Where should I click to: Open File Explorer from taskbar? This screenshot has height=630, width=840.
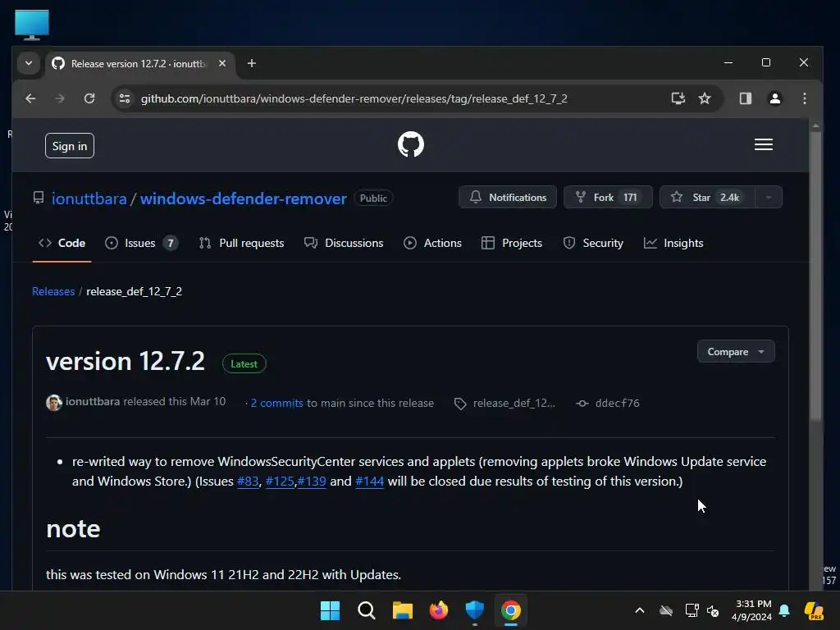pos(402,610)
